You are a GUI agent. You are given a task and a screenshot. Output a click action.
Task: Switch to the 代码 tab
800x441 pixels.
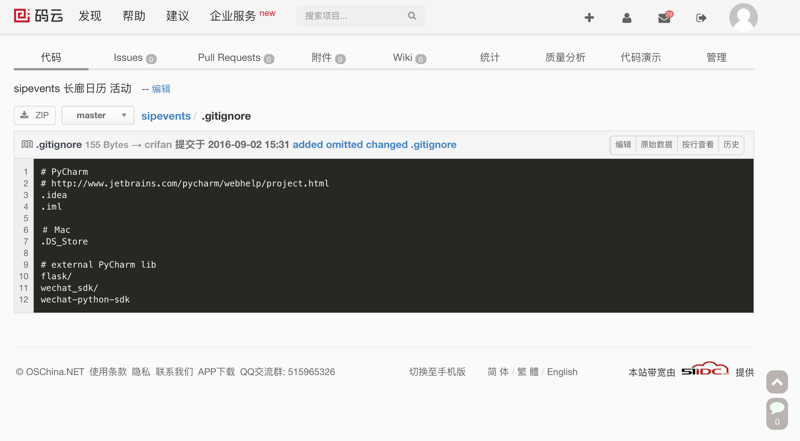[51, 57]
